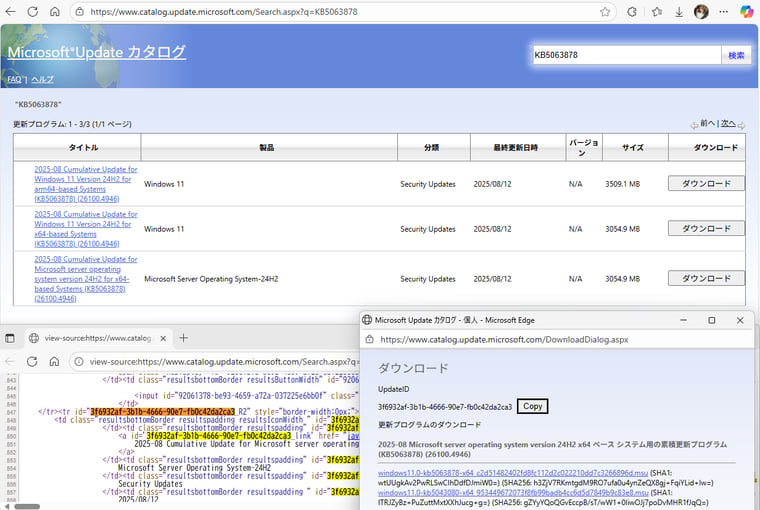Go home in view-source window

(54, 362)
